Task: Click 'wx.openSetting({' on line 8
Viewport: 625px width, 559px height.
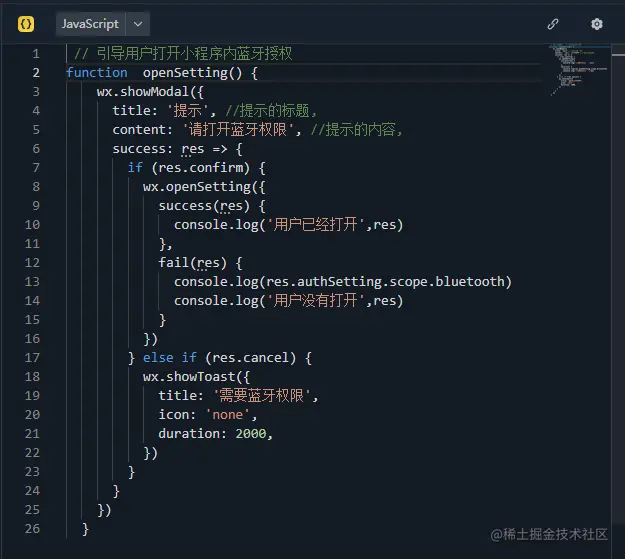Action: pyautogui.click(x=204, y=187)
